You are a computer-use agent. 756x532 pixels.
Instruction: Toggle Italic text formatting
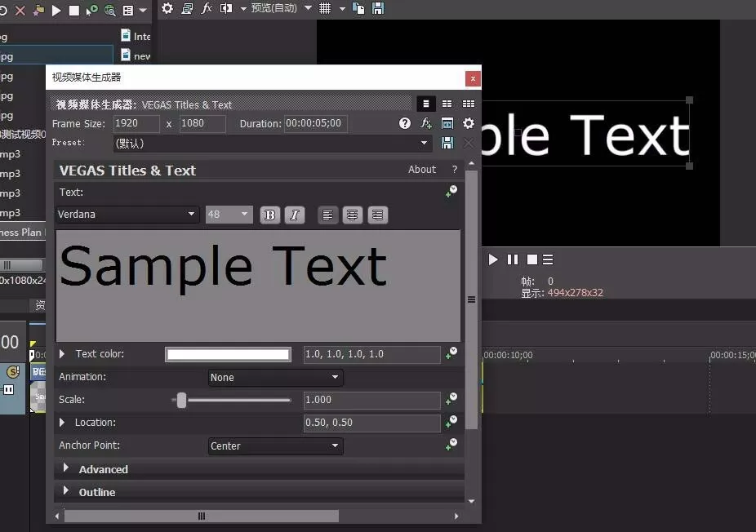(x=295, y=215)
